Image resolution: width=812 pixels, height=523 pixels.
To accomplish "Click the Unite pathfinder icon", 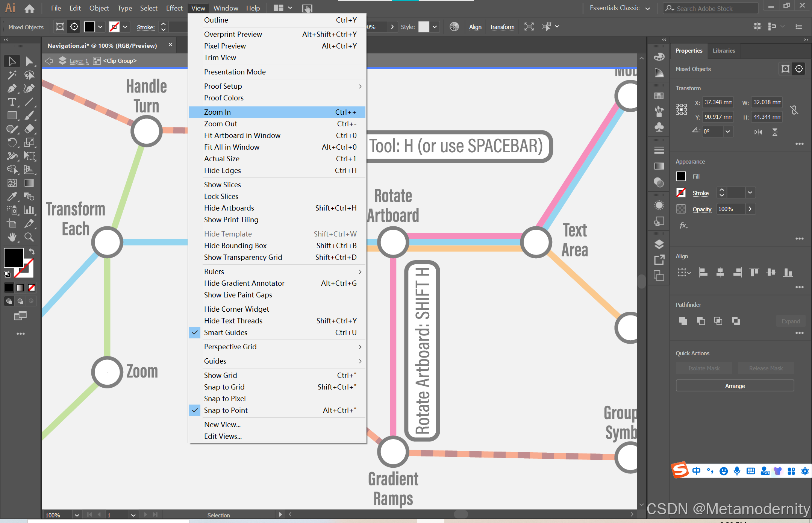I will coord(683,321).
